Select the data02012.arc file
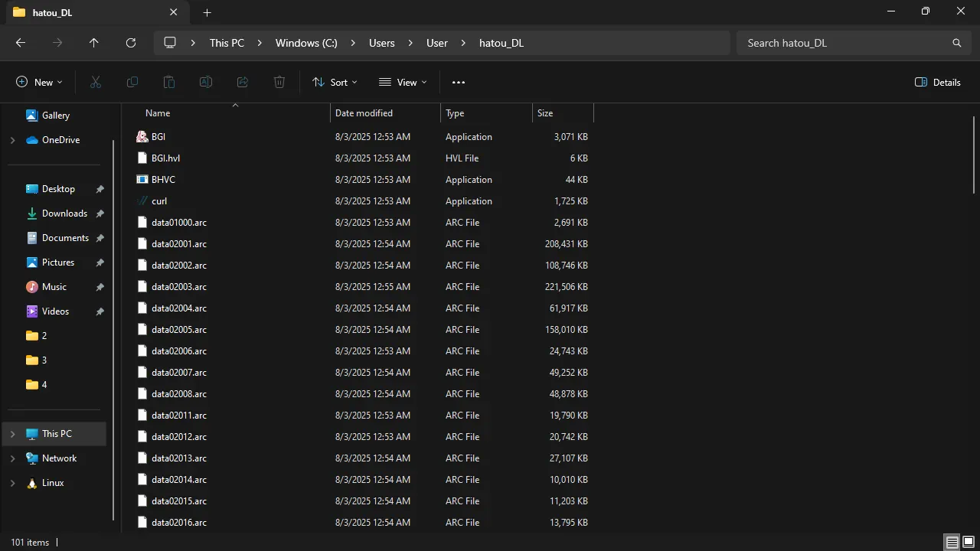The height and width of the screenshot is (551, 980). point(179,436)
